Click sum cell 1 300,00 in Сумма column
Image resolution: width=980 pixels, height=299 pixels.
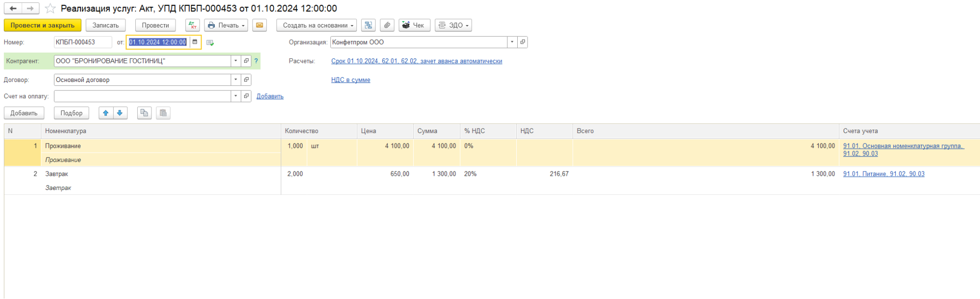pyautogui.click(x=437, y=174)
